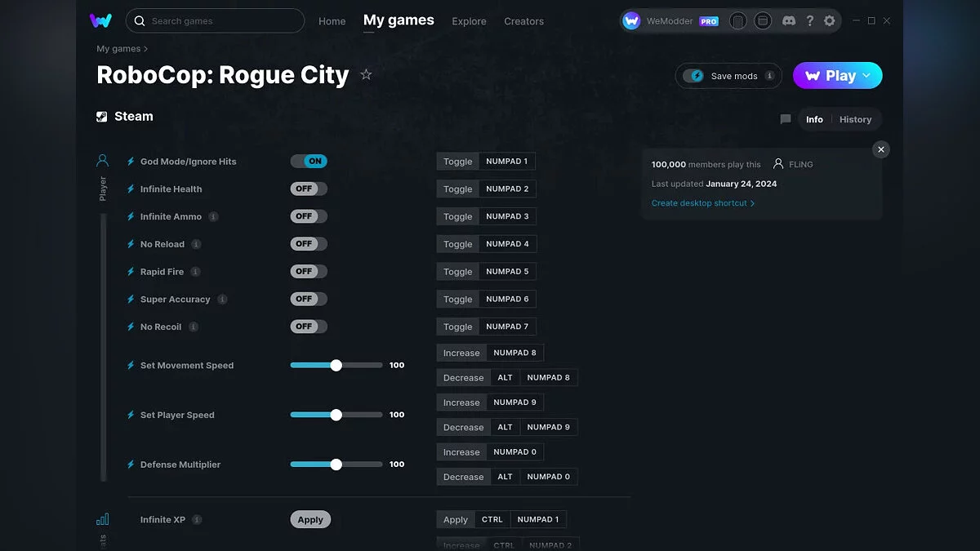The image size is (980, 551).
Task: Turn off God Mode/Ignore Hits
Action: [x=309, y=161]
